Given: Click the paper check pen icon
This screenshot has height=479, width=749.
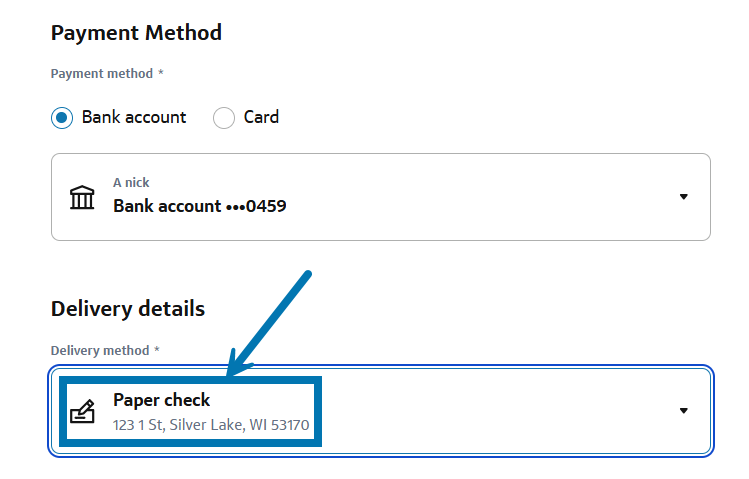Looking at the screenshot, I should [x=82, y=411].
